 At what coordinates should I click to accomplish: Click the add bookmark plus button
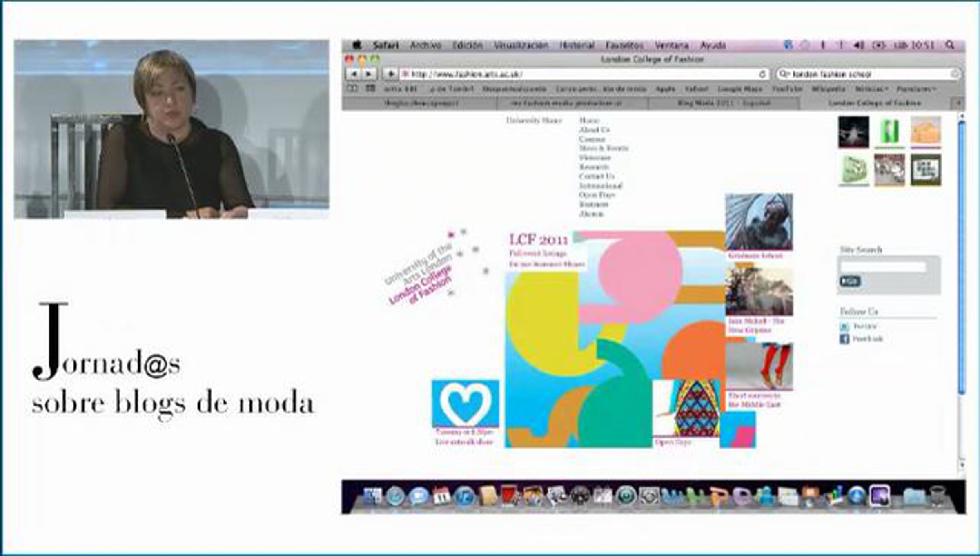pos(390,74)
